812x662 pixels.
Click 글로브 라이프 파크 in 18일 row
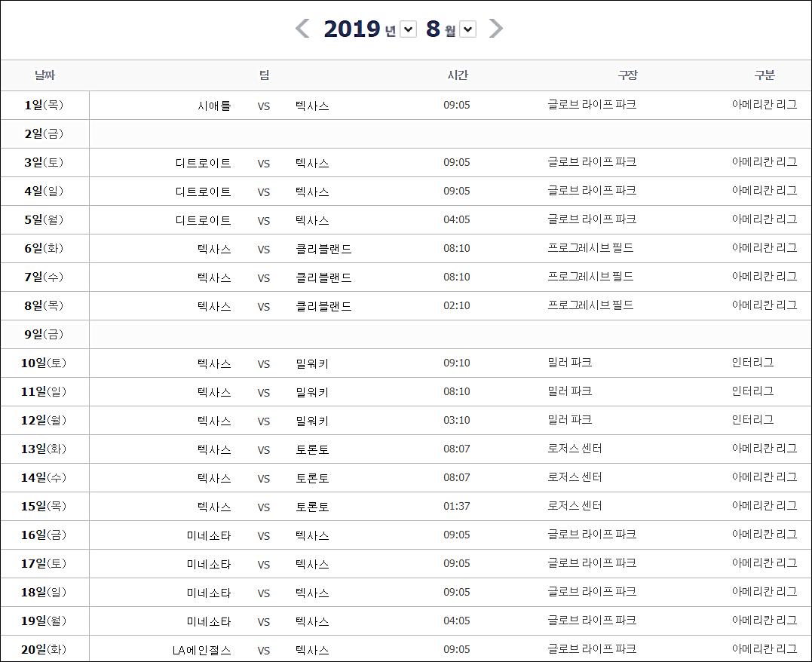592,592
